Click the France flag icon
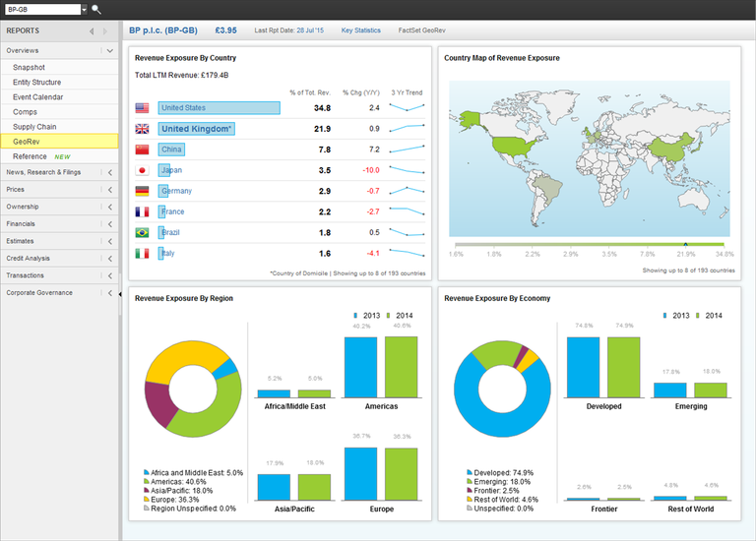The height and width of the screenshot is (541, 756). (x=142, y=211)
